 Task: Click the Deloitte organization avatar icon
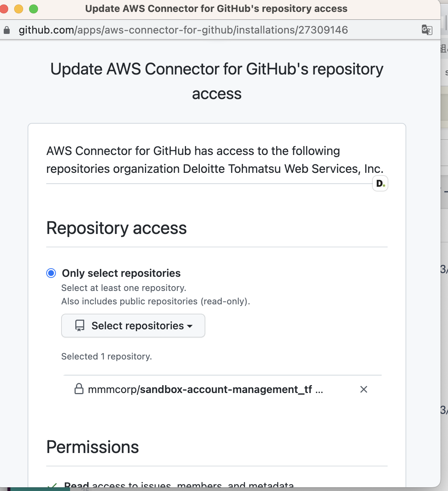coord(380,183)
